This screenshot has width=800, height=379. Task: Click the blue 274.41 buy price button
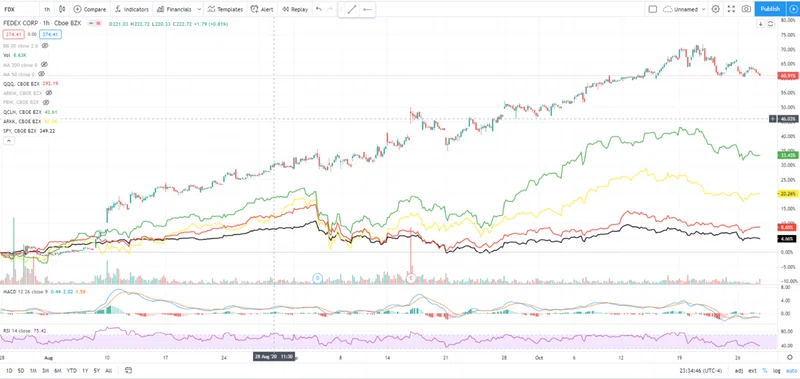coord(51,35)
